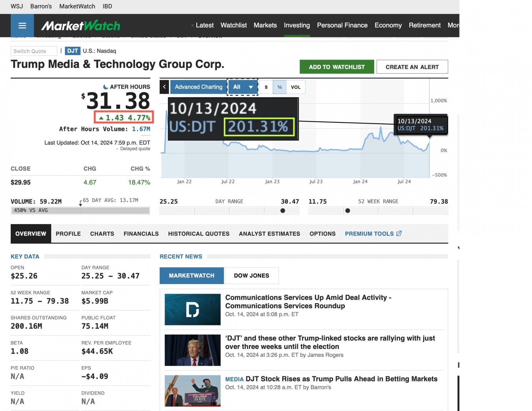Click the 52 week range marker dot
The width and height of the screenshot is (532, 411).
pyautogui.click(x=348, y=210)
